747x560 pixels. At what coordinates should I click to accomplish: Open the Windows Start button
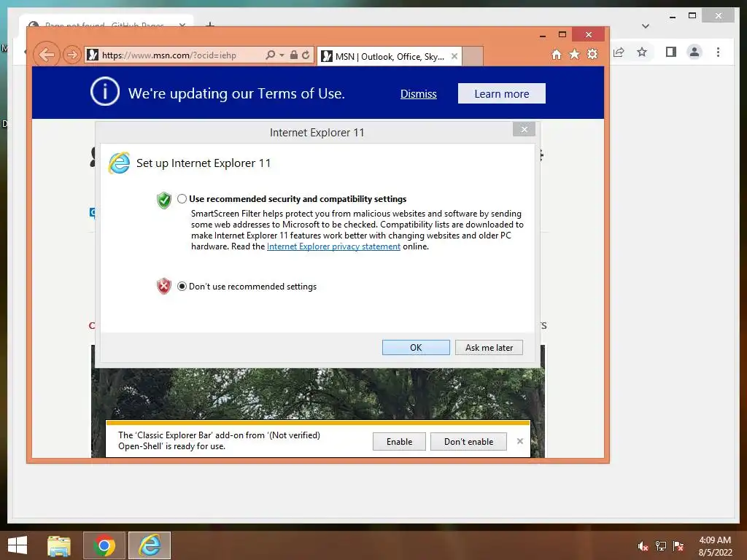coord(18,545)
